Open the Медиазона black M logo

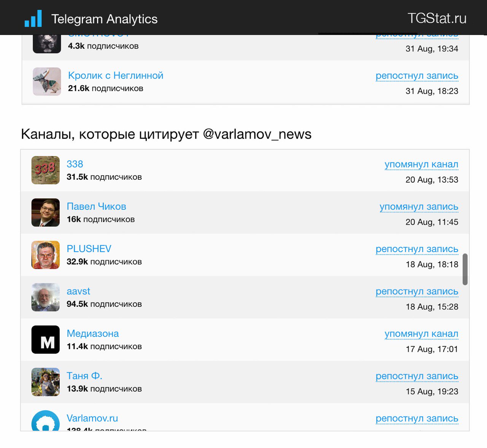[45, 340]
